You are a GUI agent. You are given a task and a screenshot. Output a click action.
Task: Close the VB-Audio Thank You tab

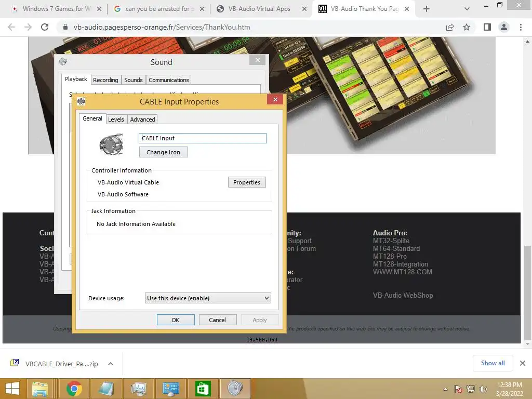coord(407,9)
